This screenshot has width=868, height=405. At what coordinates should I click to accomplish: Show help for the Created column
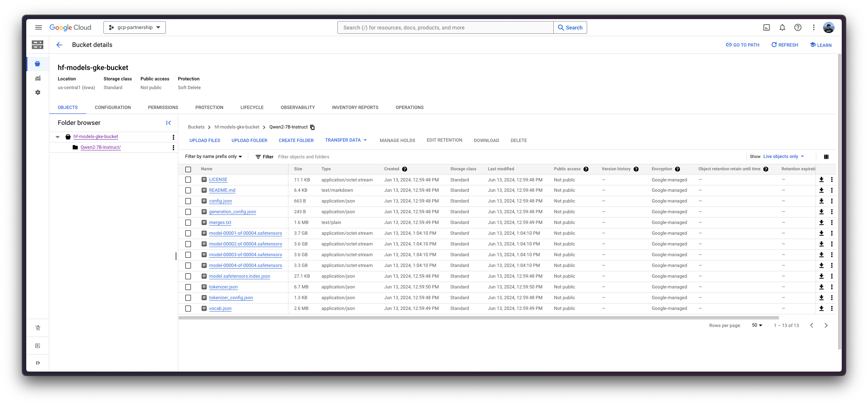click(405, 169)
